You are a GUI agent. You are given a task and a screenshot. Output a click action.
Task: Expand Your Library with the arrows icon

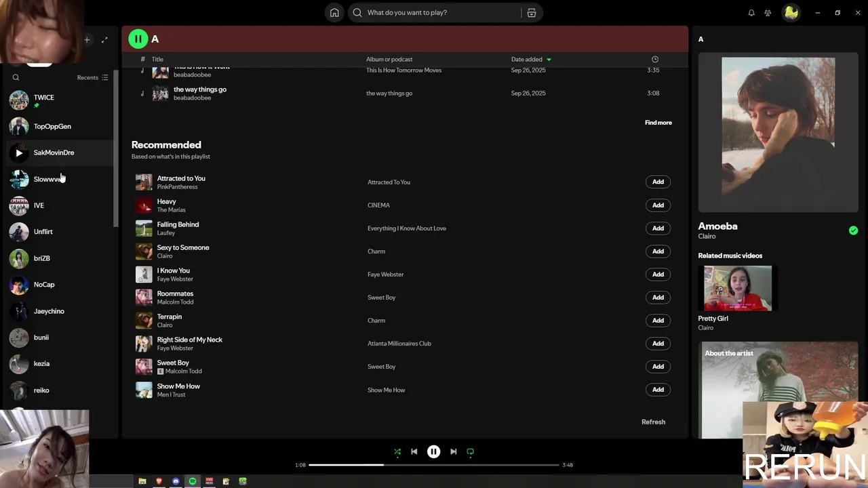point(104,40)
